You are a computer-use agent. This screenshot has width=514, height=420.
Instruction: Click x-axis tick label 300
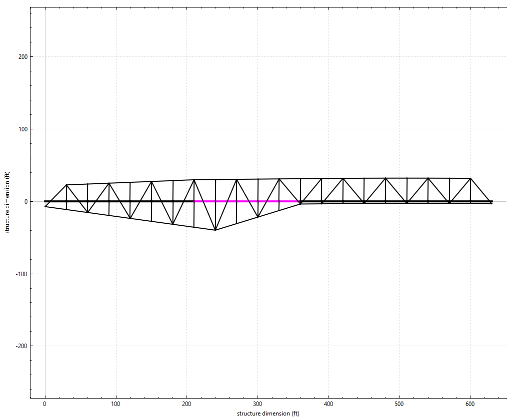tap(257, 404)
